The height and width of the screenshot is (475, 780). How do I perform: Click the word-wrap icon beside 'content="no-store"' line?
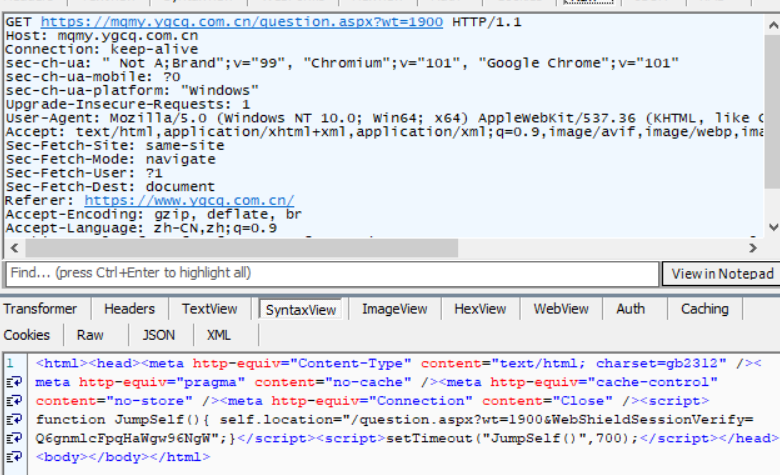(14, 400)
